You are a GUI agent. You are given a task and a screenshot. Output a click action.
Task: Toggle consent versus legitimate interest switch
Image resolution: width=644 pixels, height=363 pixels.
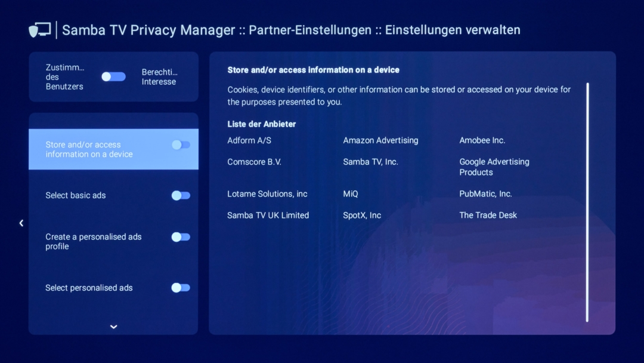113,76
